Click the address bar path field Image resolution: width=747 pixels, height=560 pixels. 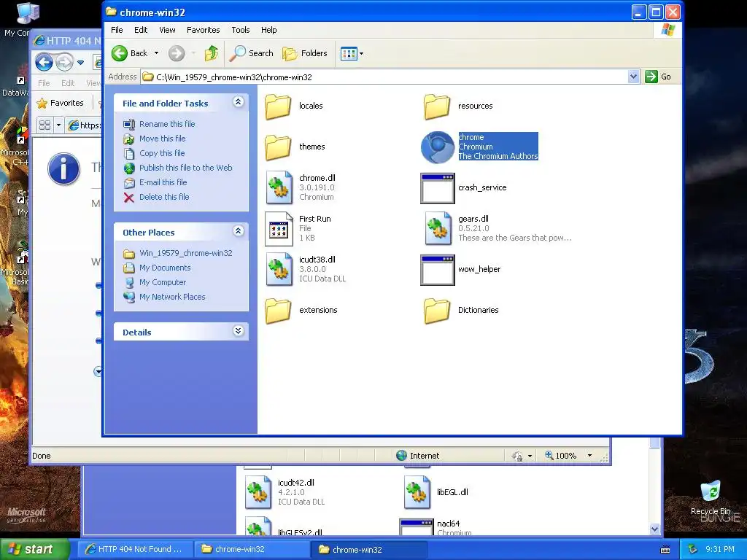point(385,77)
